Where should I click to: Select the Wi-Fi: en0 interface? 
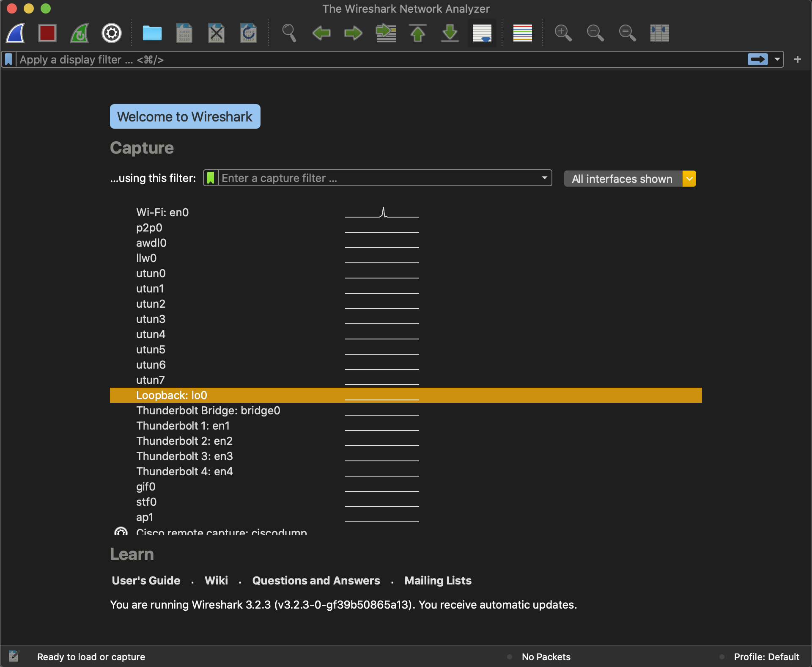pyautogui.click(x=162, y=212)
